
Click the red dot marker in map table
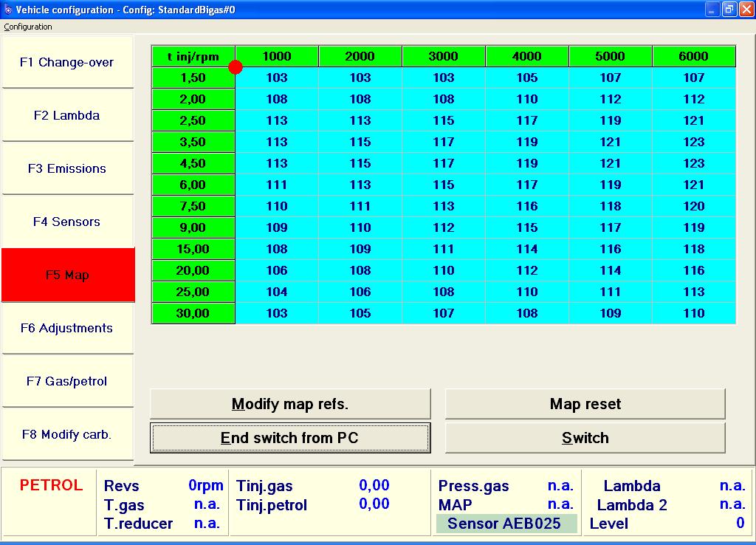tap(236, 67)
